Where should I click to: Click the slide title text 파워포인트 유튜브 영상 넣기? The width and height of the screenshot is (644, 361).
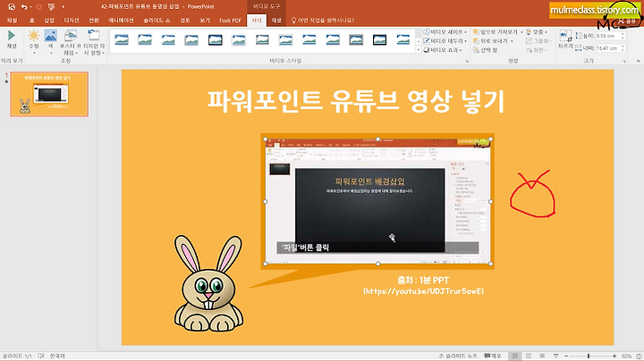coord(356,101)
